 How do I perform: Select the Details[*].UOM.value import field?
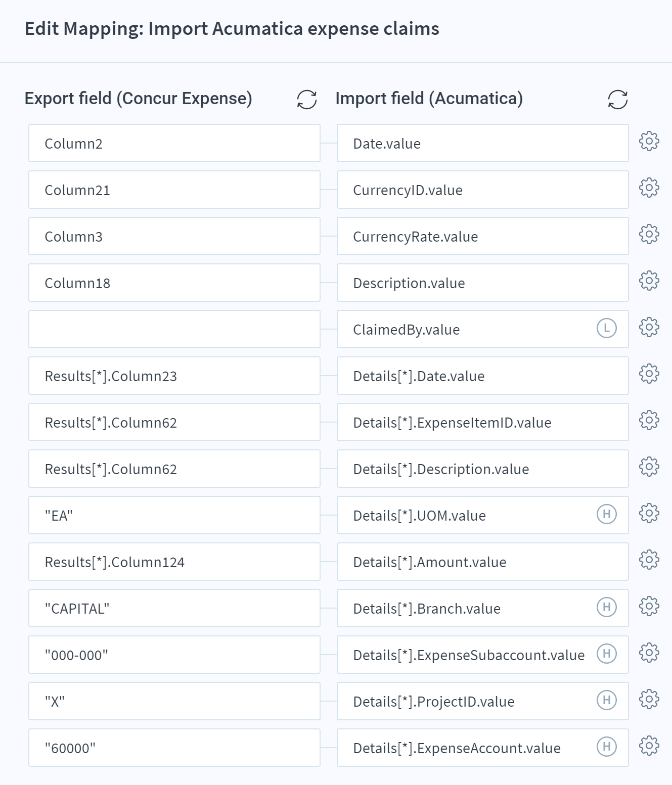click(x=483, y=515)
